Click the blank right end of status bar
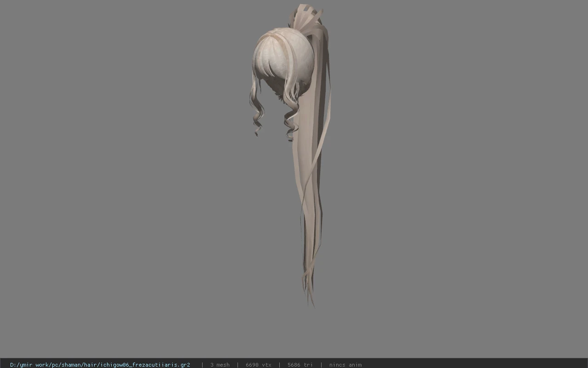The width and height of the screenshot is (588, 368). pyautogui.click(x=473, y=363)
